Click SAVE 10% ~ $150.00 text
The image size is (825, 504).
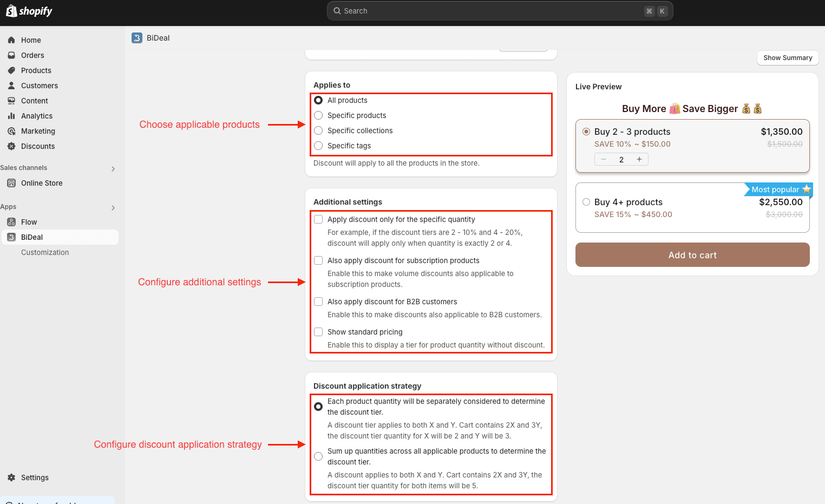coord(632,144)
